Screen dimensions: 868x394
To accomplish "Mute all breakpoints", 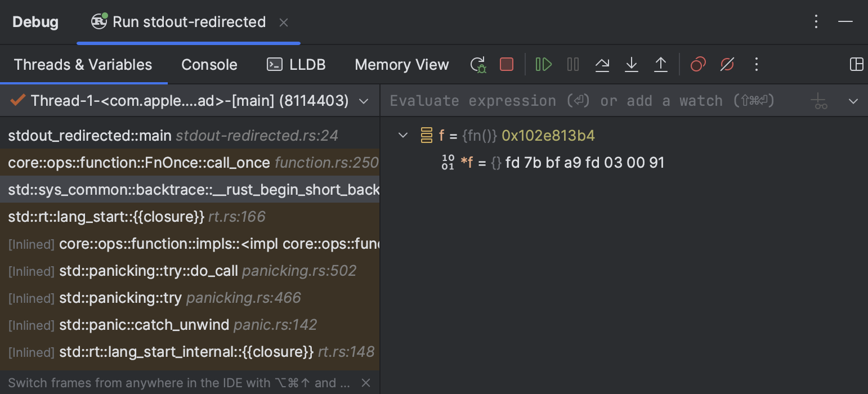I will click(727, 64).
